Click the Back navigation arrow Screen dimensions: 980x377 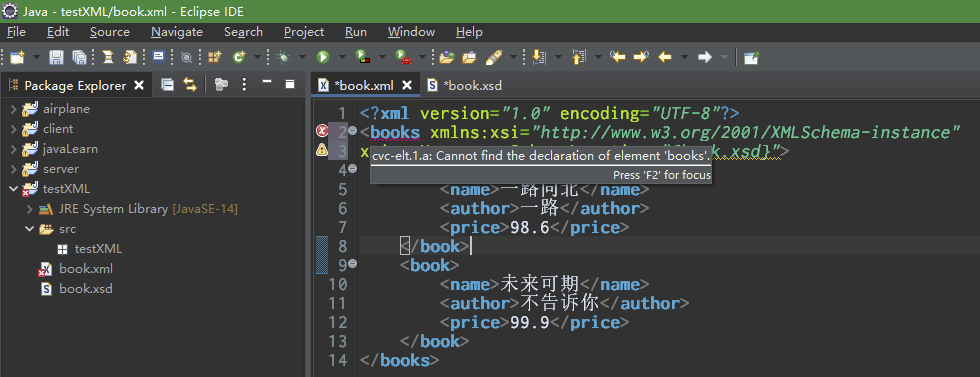point(665,58)
